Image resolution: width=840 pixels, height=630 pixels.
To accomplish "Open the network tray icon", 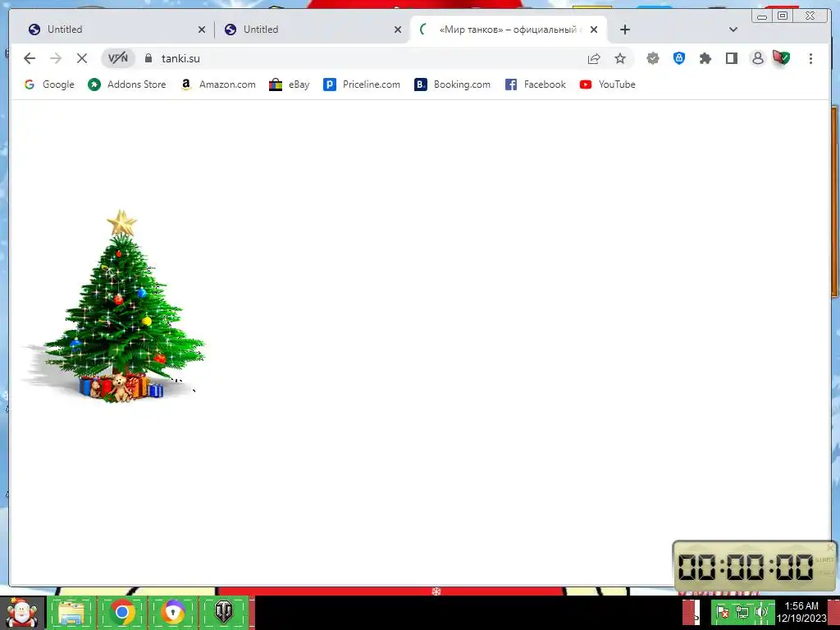I will point(742,612).
